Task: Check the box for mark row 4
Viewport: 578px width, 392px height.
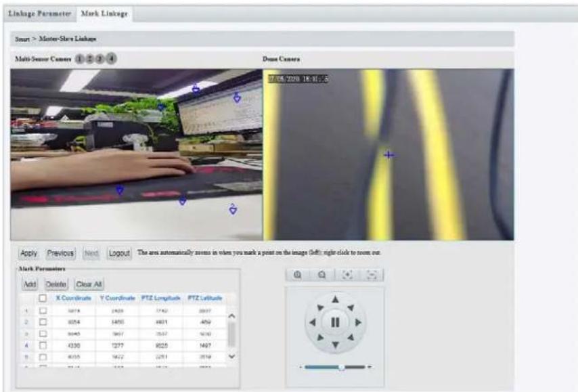Action: click(x=43, y=345)
